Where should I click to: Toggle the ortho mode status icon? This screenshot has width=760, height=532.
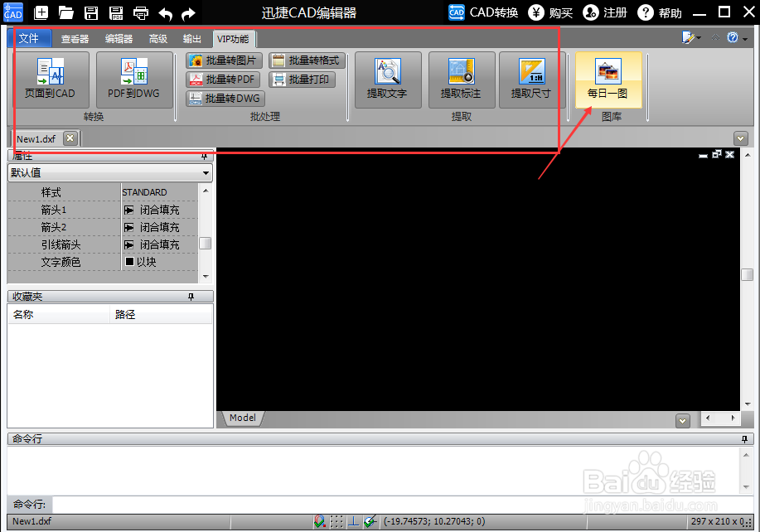pyautogui.click(x=354, y=521)
